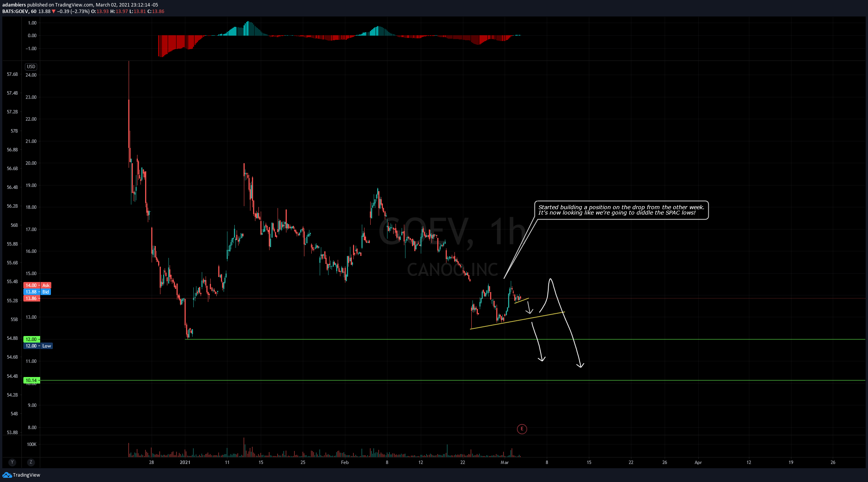Click the 2021 date axis label
The width and height of the screenshot is (868, 482).
click(x=185, y=462)
